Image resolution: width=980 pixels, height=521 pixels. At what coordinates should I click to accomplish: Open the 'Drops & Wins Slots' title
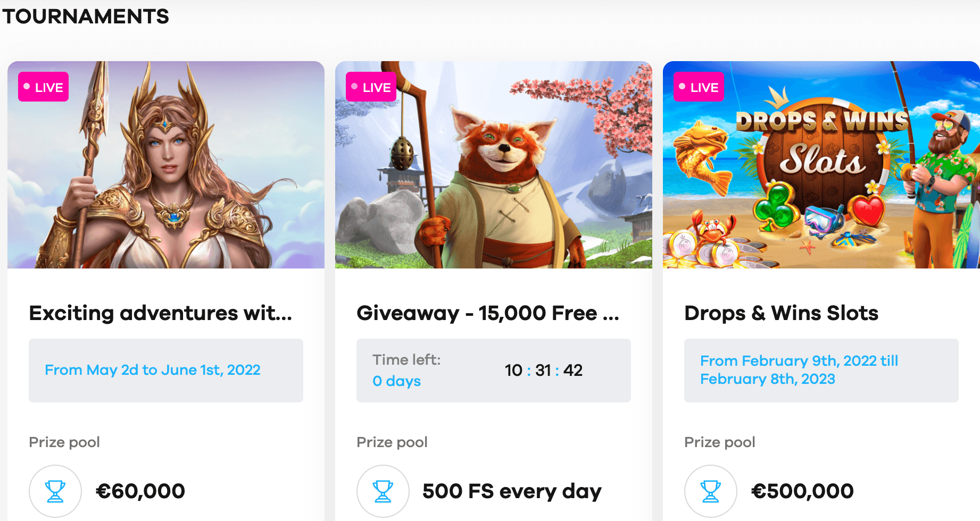coord(782,313)
